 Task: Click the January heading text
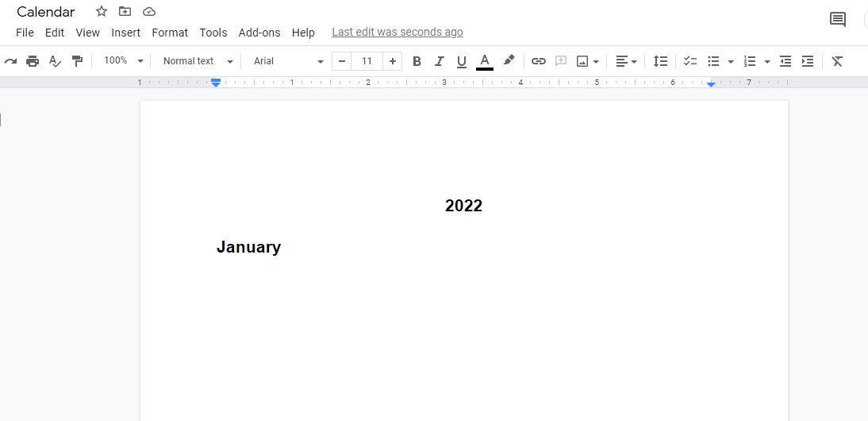pos(248,247)
